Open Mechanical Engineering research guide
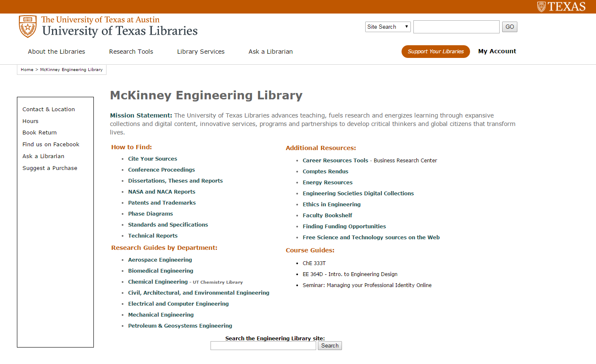The width and height of the screenshot is (596, 364). (161, 315)
